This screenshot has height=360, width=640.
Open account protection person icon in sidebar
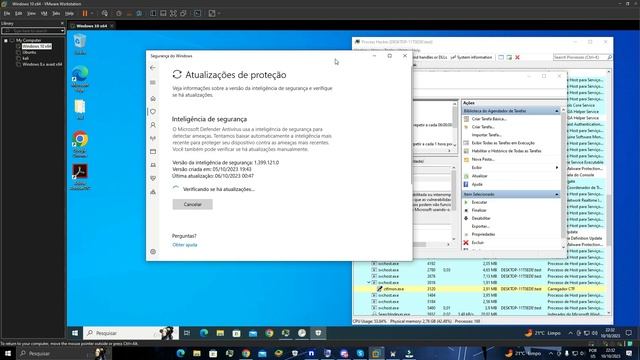[x=153, y=125]
